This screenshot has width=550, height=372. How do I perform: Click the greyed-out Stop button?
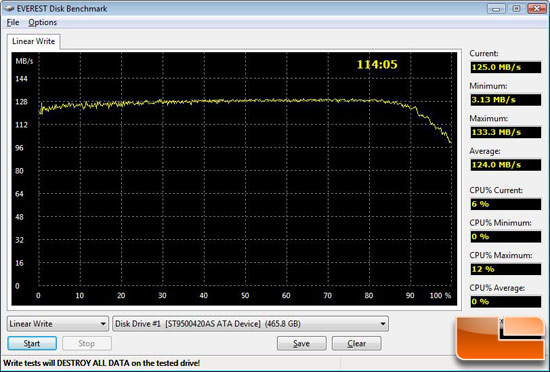point(87,343)
